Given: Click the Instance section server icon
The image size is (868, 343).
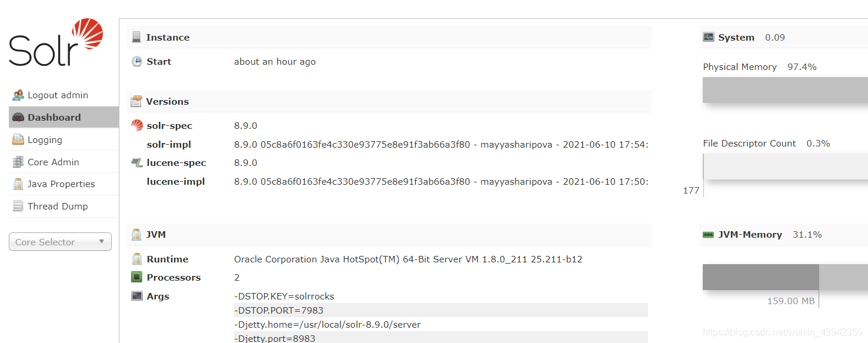Looking at the screenshot, I should (136, 37).
